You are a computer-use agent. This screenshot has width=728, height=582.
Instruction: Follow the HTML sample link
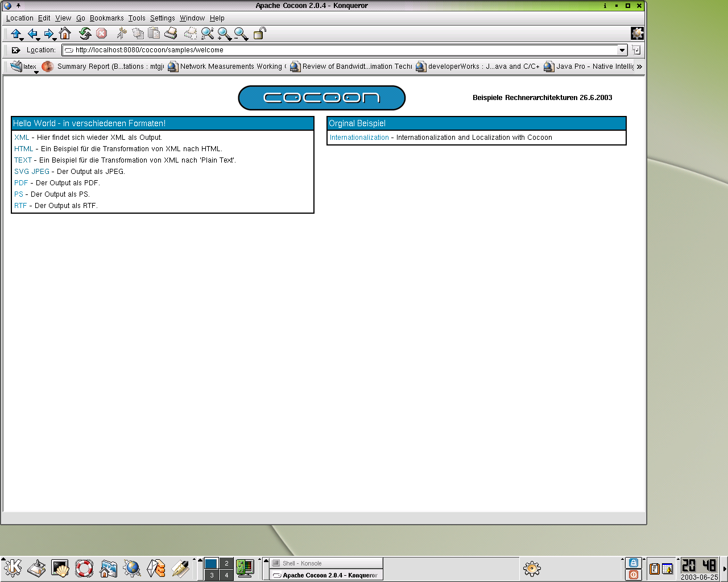tap(24, 149)
